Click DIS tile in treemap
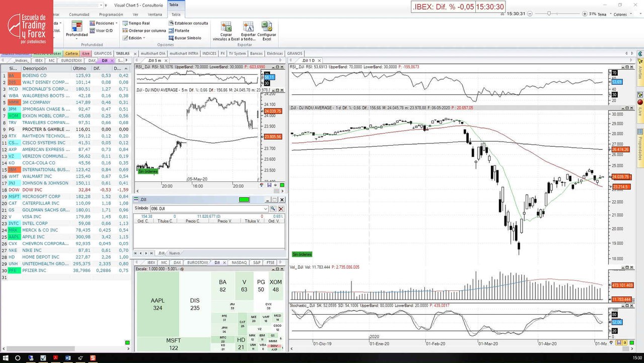The height and width of the screenshot is (363, 644). click(195, 304)
